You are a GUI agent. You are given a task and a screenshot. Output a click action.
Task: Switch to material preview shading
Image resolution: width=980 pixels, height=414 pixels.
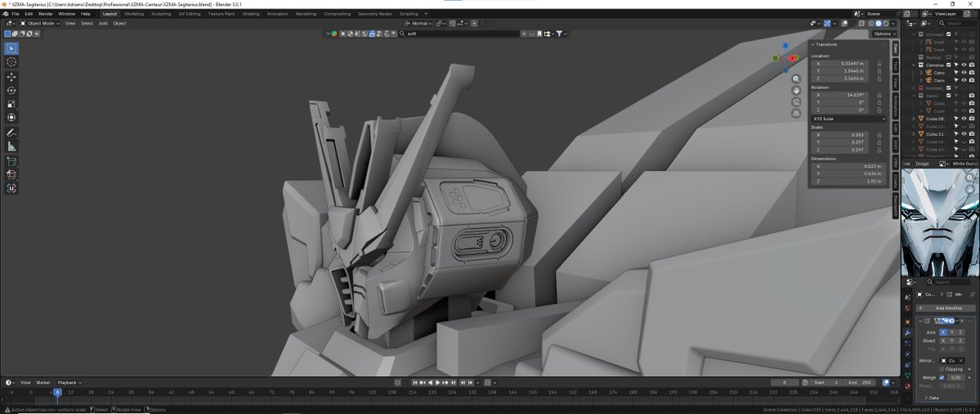click(886, 23)
